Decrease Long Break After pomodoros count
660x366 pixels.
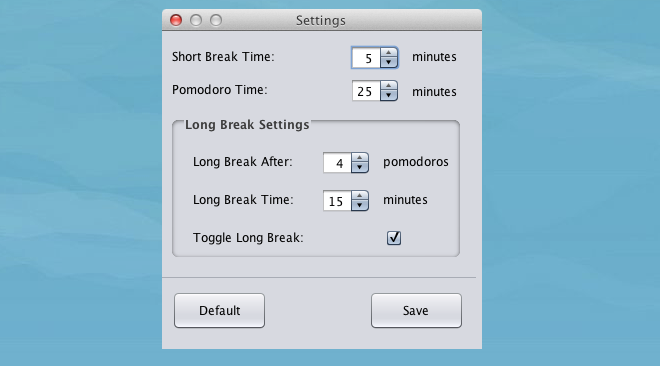point(359,167)
